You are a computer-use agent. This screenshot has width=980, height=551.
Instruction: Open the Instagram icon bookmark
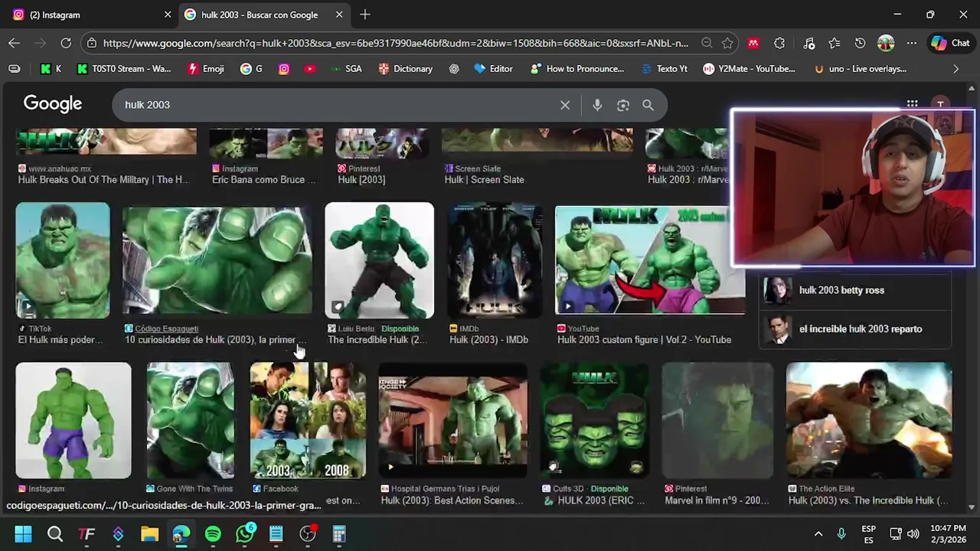point(284,69)
